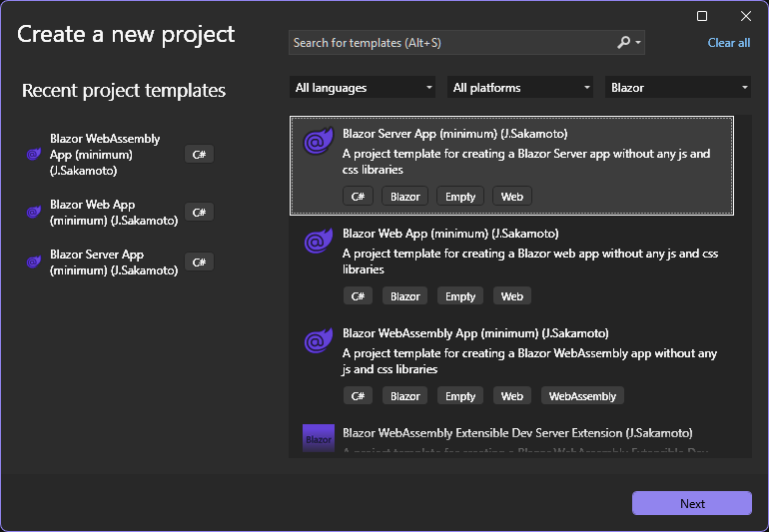The image size is (769, 532).
Task: Click the search magnifier icon in template search
Action: (623, 43)
